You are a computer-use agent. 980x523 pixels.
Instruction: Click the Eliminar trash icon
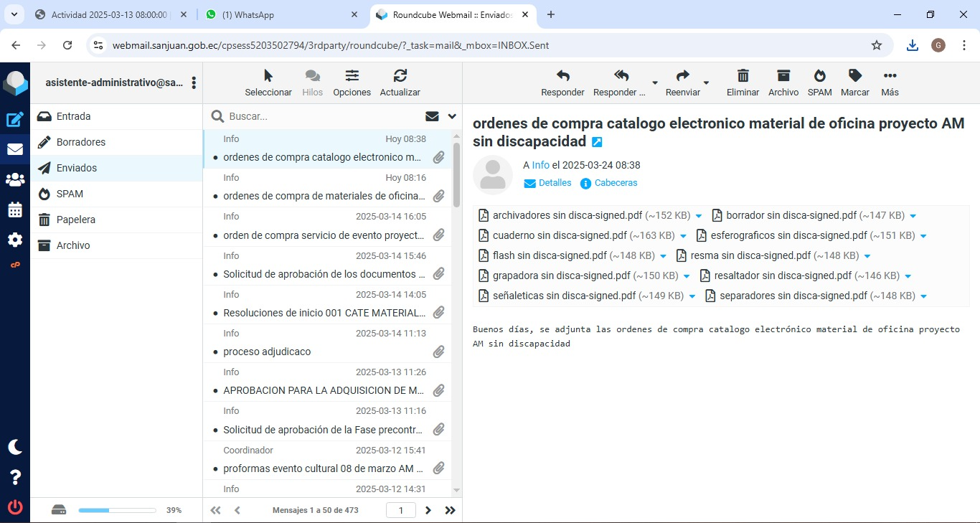click(x=743, y=83)
